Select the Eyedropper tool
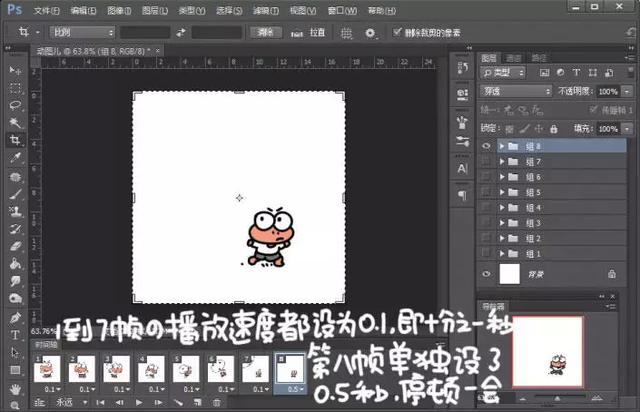The image size is (640, 412). click(x=15, y=158)
